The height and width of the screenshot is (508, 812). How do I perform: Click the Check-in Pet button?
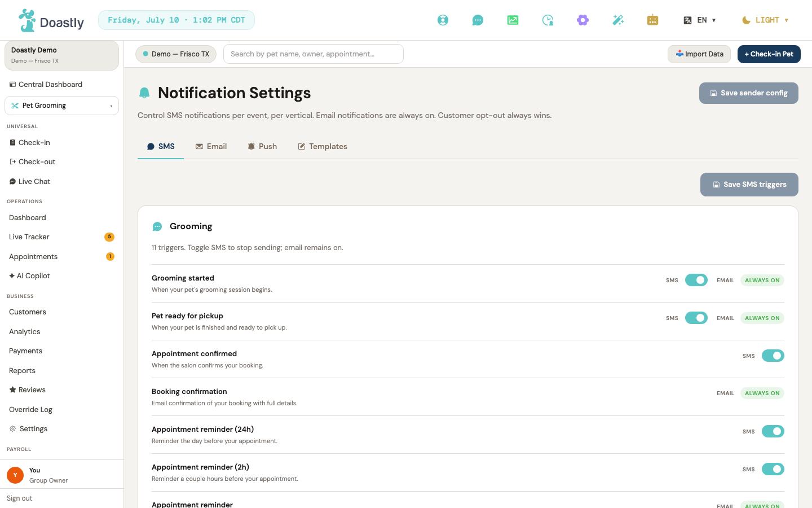pos(769,54)
